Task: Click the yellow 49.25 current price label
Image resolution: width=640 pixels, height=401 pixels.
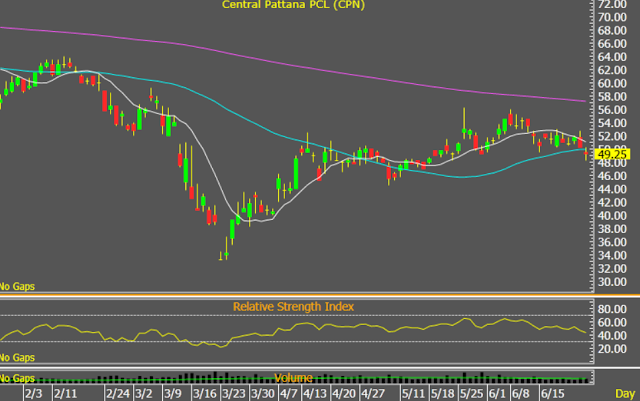Action: click(x=612, y=154)
